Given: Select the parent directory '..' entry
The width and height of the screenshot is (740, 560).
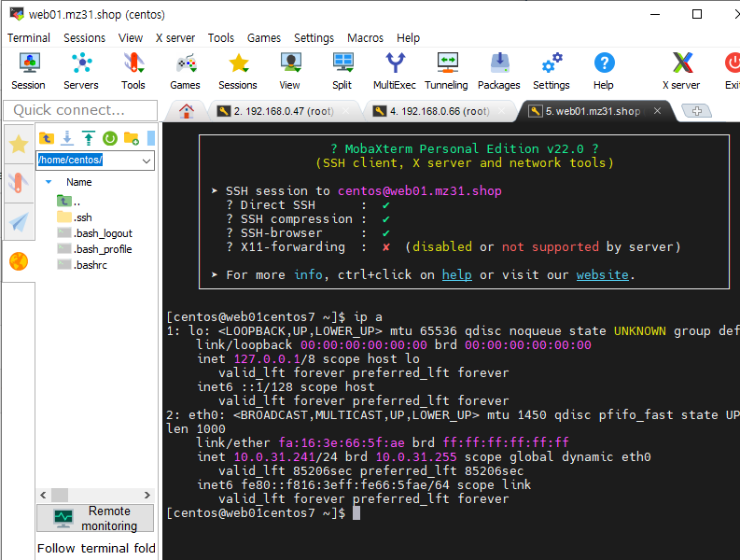Looking at the screenshot, I should point(69,202).
